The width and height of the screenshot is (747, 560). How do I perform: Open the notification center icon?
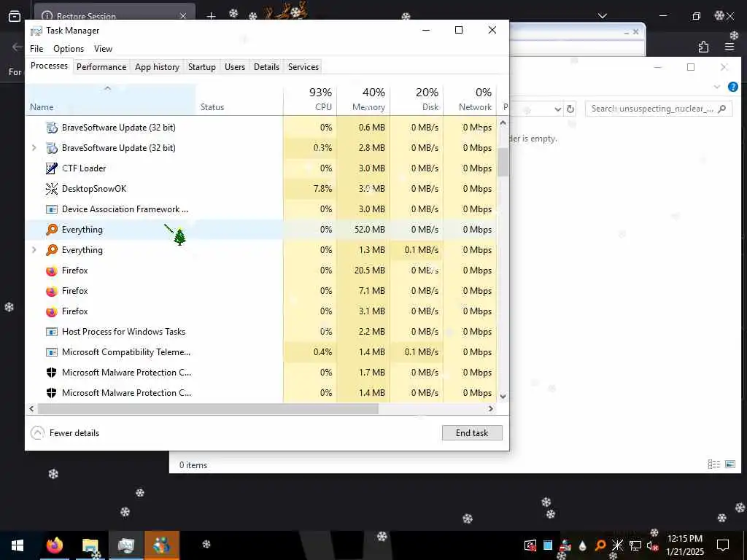point(723,545)
